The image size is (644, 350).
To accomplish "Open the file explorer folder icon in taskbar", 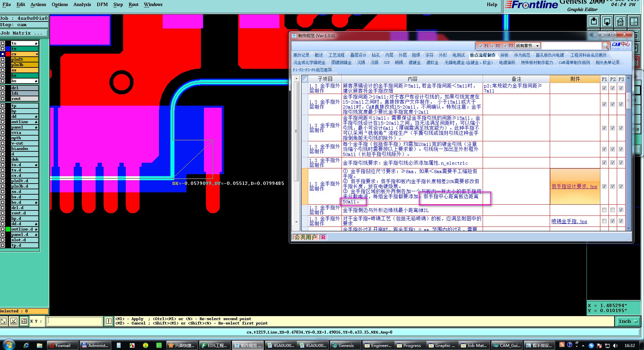I will (40, 345).
